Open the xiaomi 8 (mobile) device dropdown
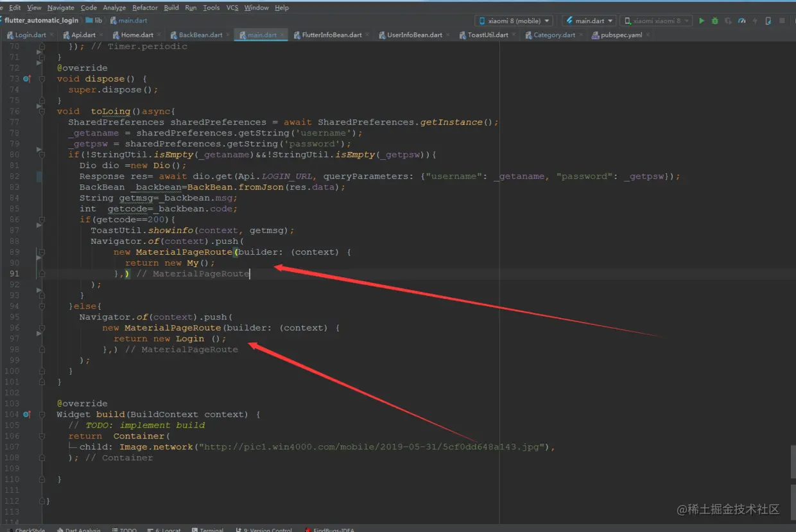796x532 pixels. 514,21
